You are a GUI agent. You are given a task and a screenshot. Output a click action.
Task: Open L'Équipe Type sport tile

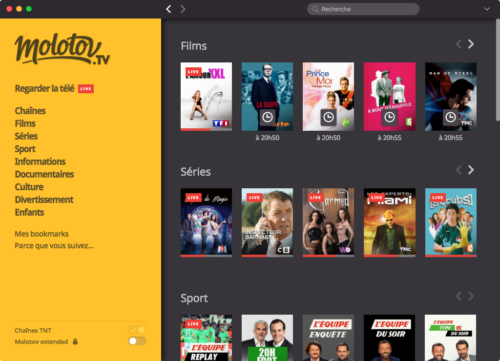(451, 338)
